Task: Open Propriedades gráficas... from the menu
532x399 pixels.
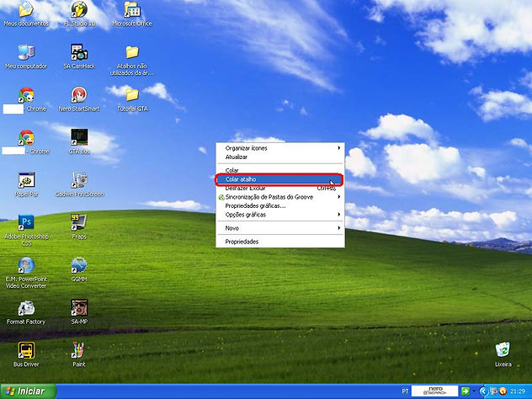Action: click(x=280, y=205)
